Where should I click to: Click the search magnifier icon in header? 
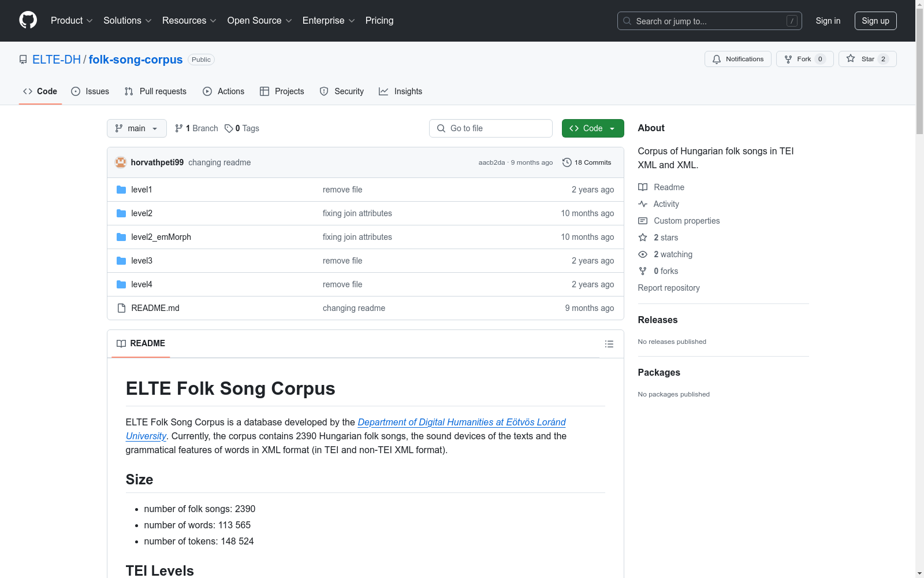[x=627, y=21]
